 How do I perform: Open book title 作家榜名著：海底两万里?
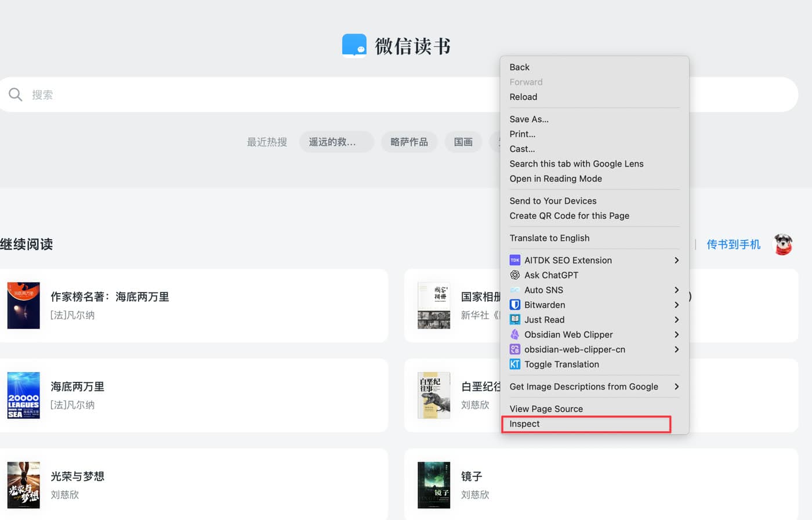(110, 297)
